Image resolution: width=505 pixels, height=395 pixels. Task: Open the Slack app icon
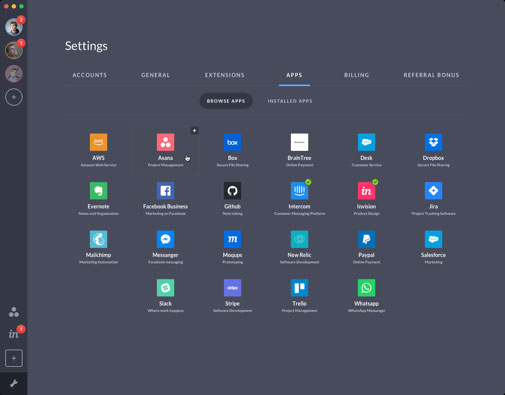pos(165,288)
